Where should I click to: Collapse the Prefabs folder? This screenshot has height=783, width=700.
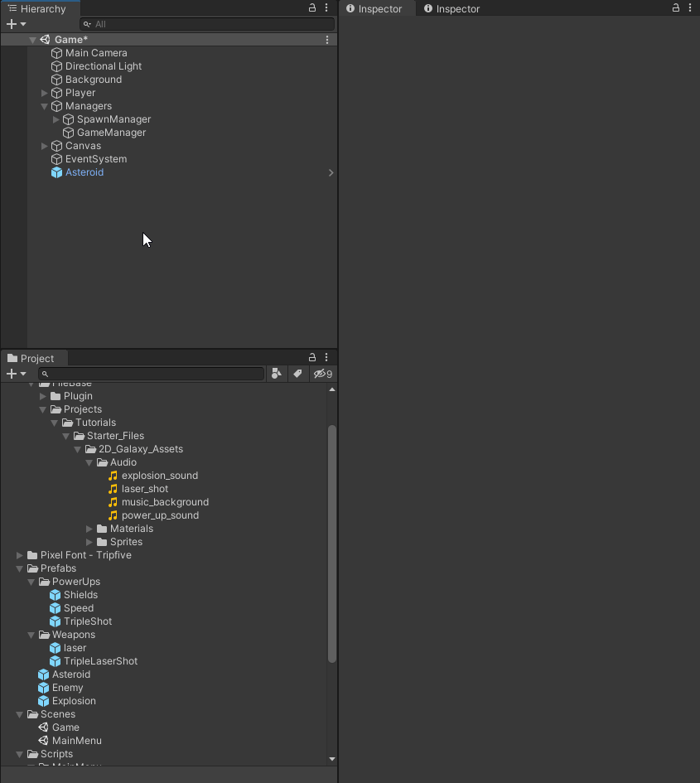(x=19, y=568)
